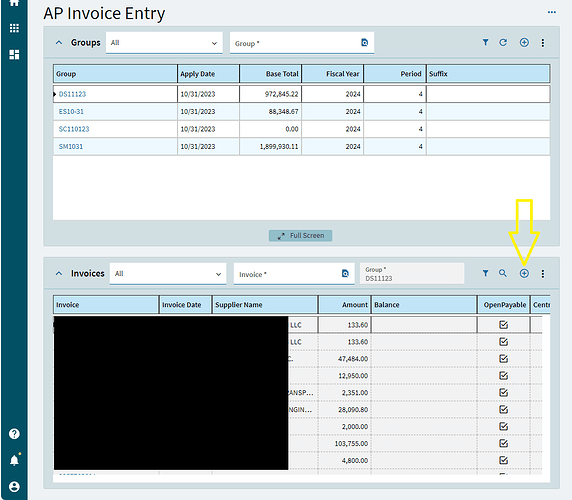Open the Invoices 'All' filter dropdown
The image size is (572, 500).
168,274
